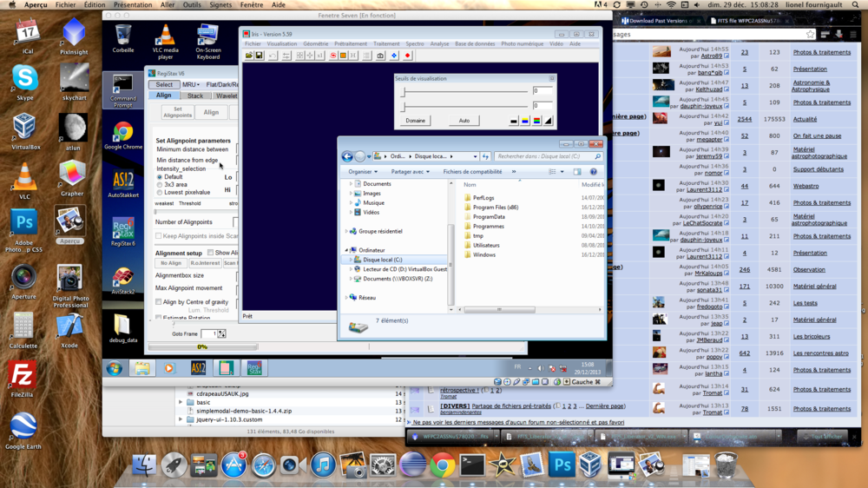Toggle the Show Ali checkbox in RegiStax
Screen dimensions: 868x488
coord(210,253)
